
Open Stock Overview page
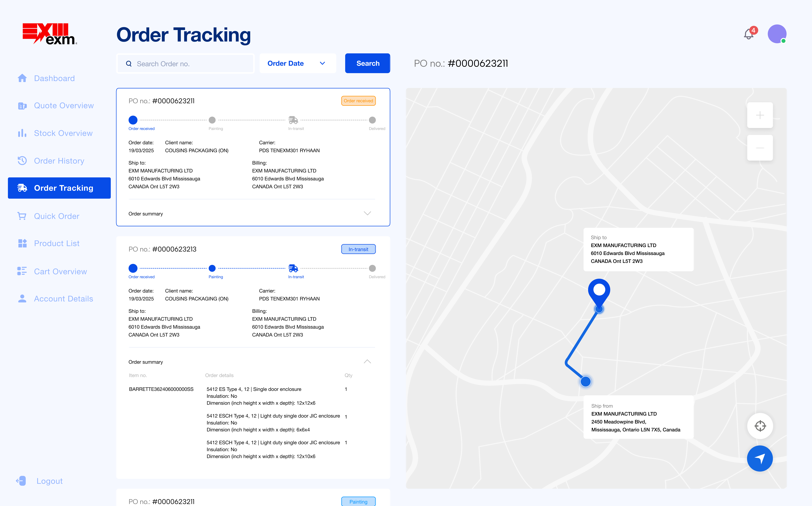pos(63,133)
